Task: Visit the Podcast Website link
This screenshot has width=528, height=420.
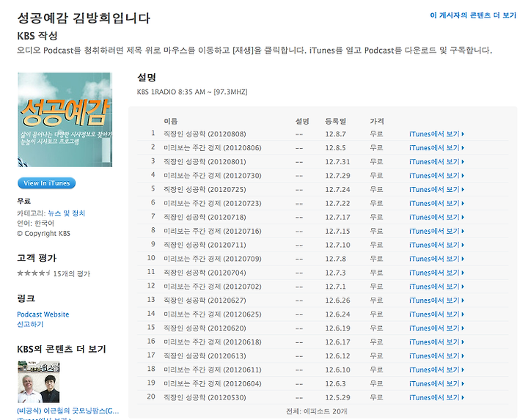Action: coord(43,314)
